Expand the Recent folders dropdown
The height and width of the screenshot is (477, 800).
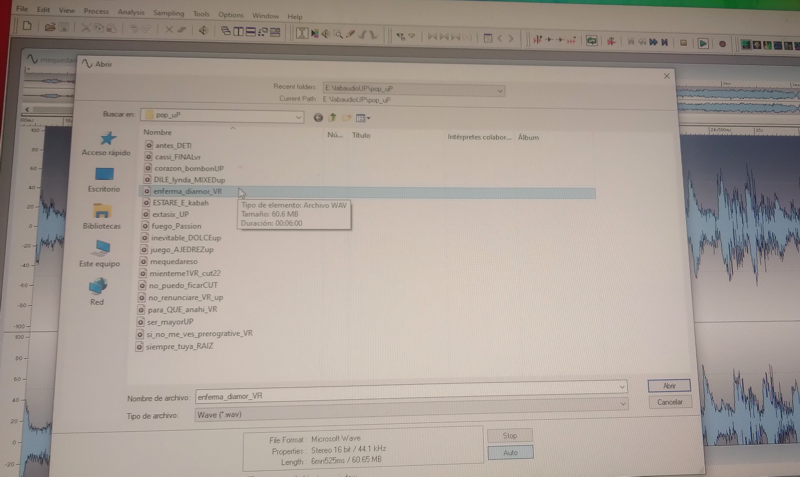pos(500,91)
